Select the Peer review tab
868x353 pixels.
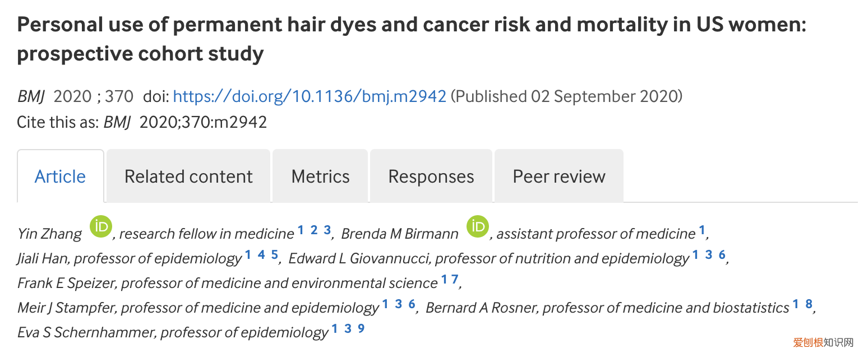click(558, 176)
